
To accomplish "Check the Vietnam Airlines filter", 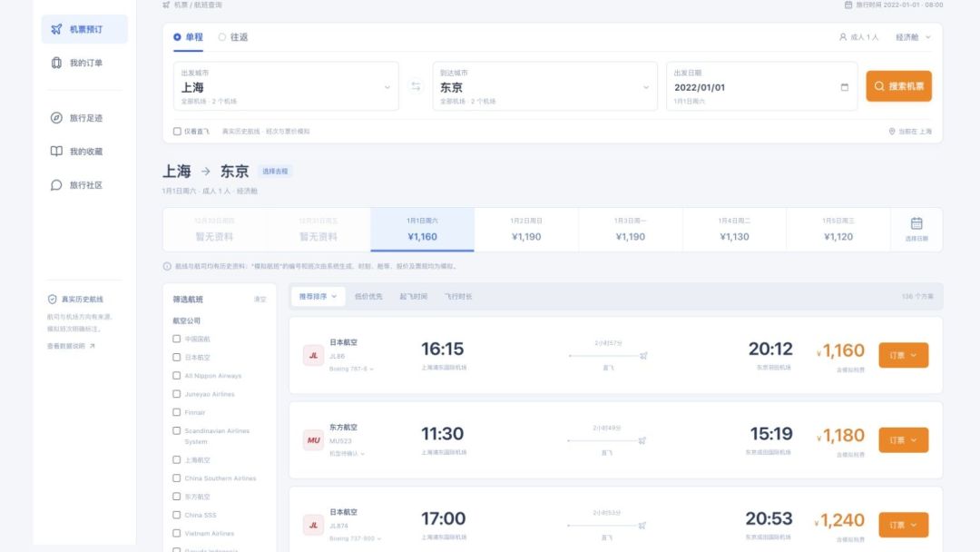I will click(177, 533).
